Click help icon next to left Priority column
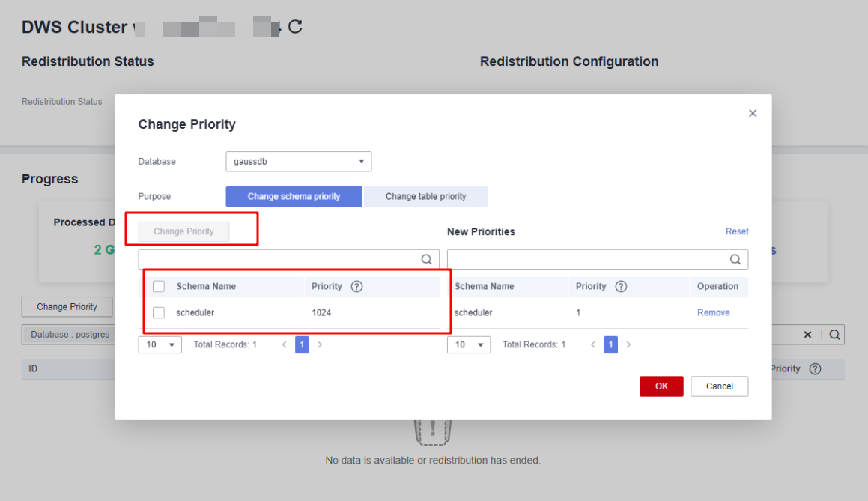The height and width of the screenshot is (501, 868). coord(356,286)
